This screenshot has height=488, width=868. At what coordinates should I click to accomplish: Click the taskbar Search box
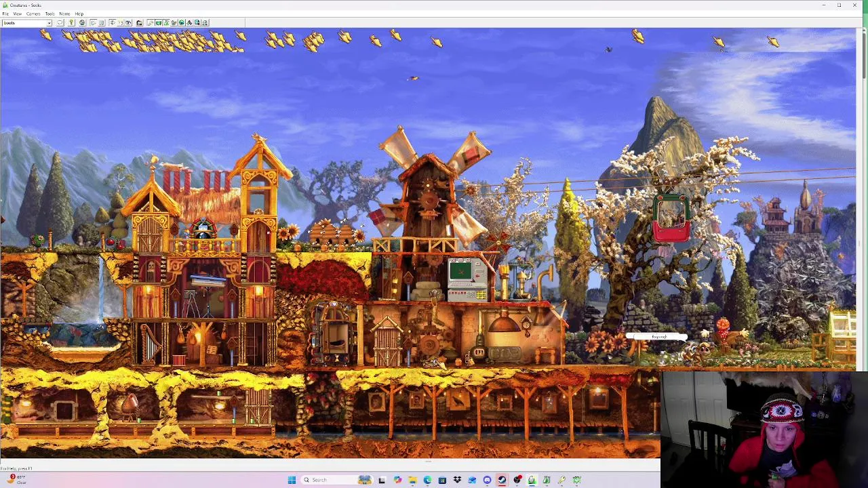coord(338,480)
